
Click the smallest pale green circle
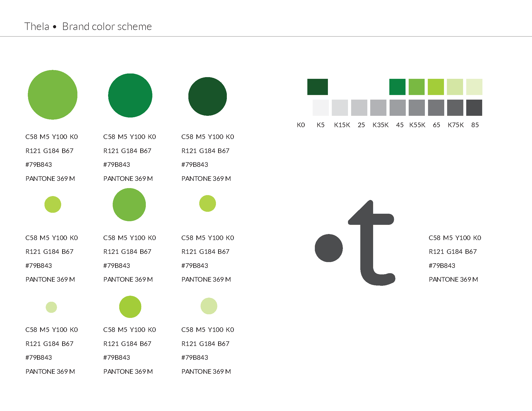[52, 307]
